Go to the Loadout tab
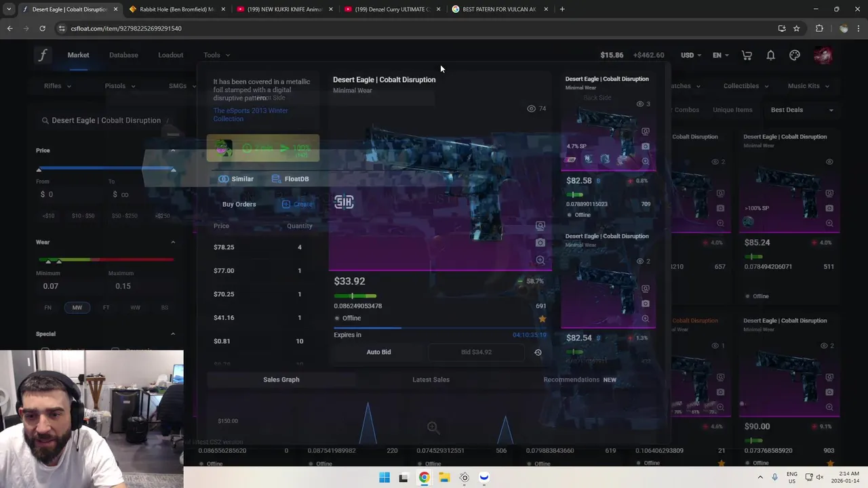The height and width of the screenshot is (488, 868). pos(170,56)
